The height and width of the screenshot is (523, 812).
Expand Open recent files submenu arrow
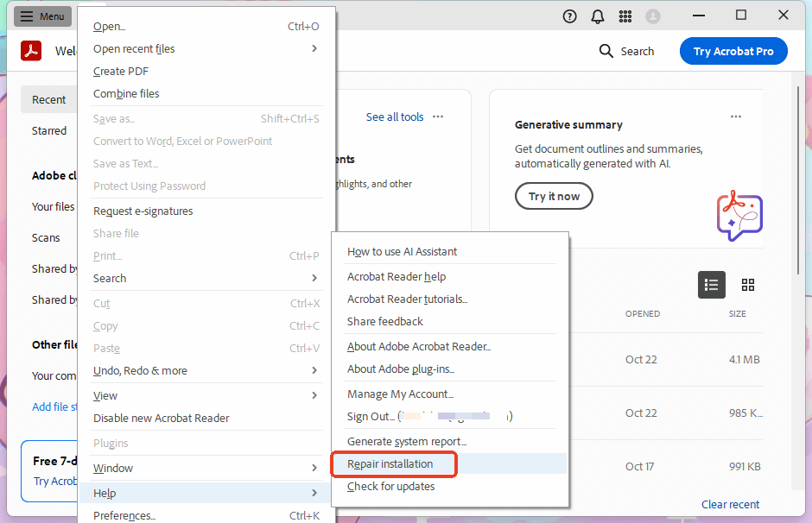314,48
